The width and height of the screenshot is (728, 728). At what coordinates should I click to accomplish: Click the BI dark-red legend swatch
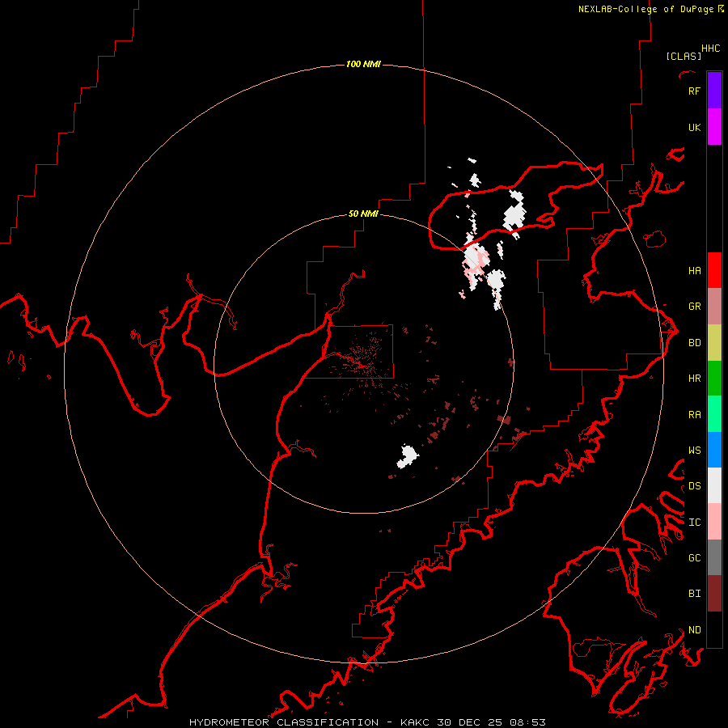coord(714,594)
